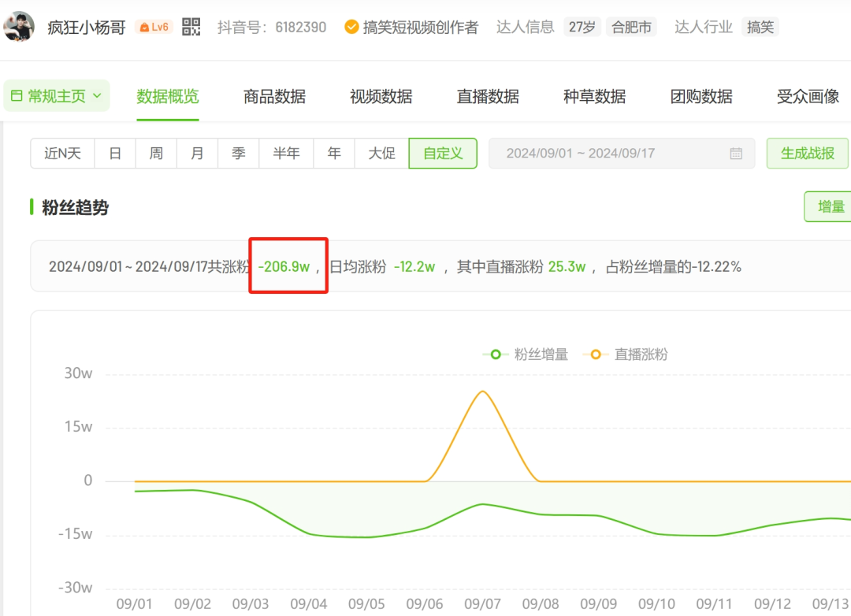Click the 增量 button
This screenshot has height=616, width=851.
pos(830,207)
